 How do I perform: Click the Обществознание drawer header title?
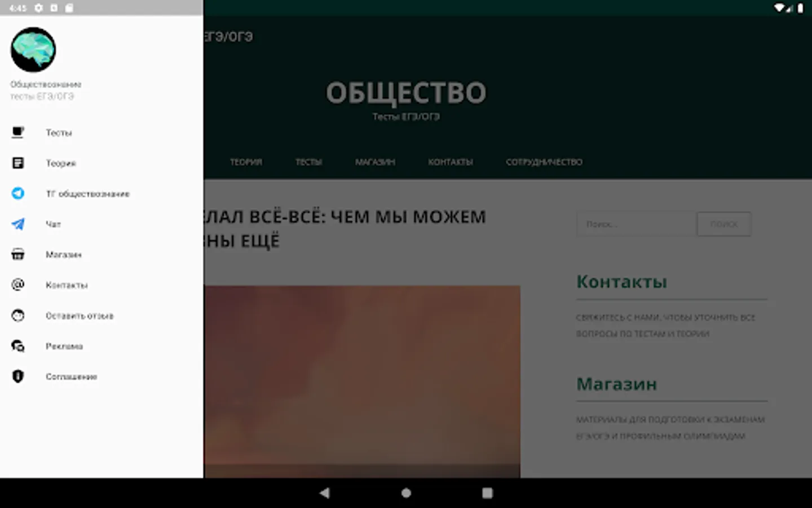tap(46, 84)
